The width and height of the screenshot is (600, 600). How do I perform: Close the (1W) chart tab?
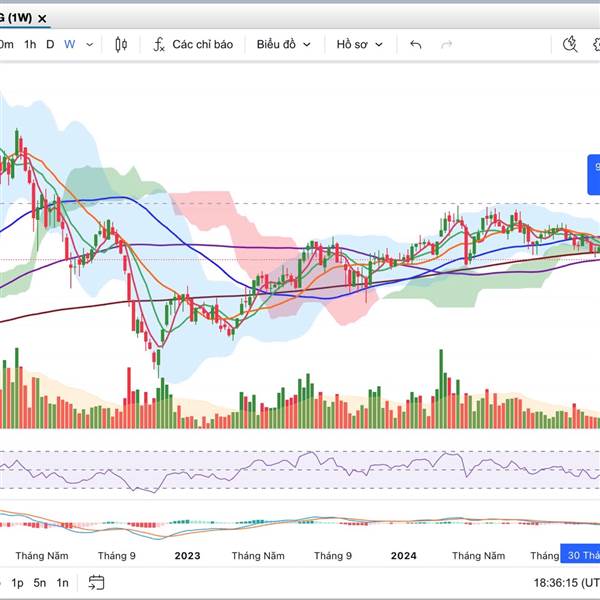click(42, 18)
